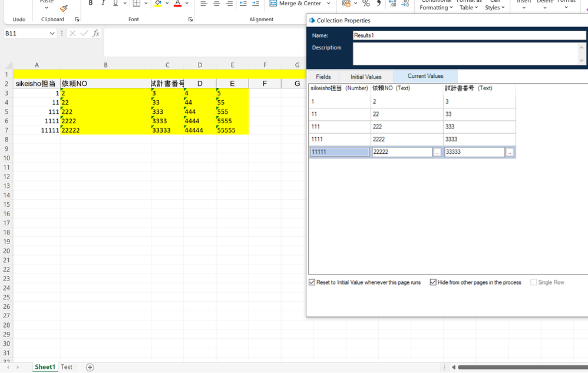Open the Conditional Formatting dropdown
588x373 pixels.
pos(437,7)
